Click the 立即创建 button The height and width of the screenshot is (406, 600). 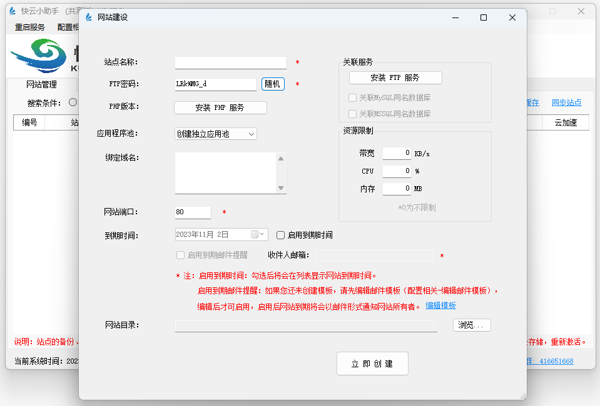(x=372, y=364)
